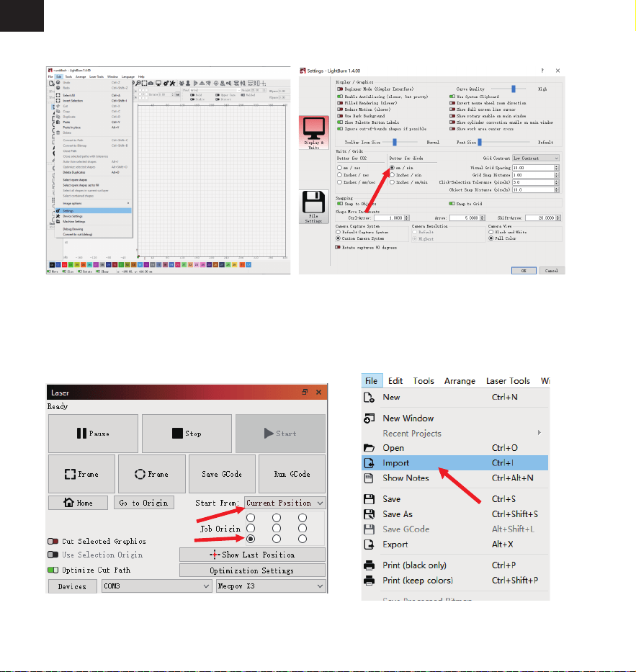The width and height of the screenshot is (636, 672).
Task: Adjust the Toolbar Icon Size slider
Action: (395, 143)
